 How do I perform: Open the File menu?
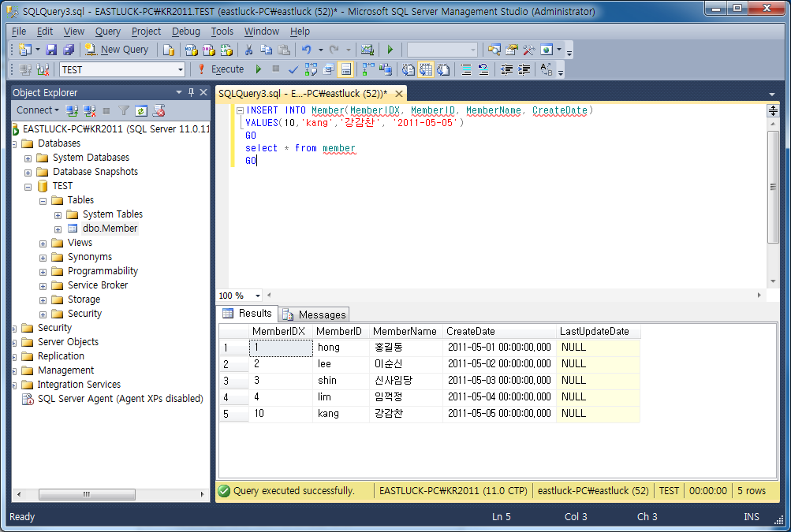(x=19, y=32)
